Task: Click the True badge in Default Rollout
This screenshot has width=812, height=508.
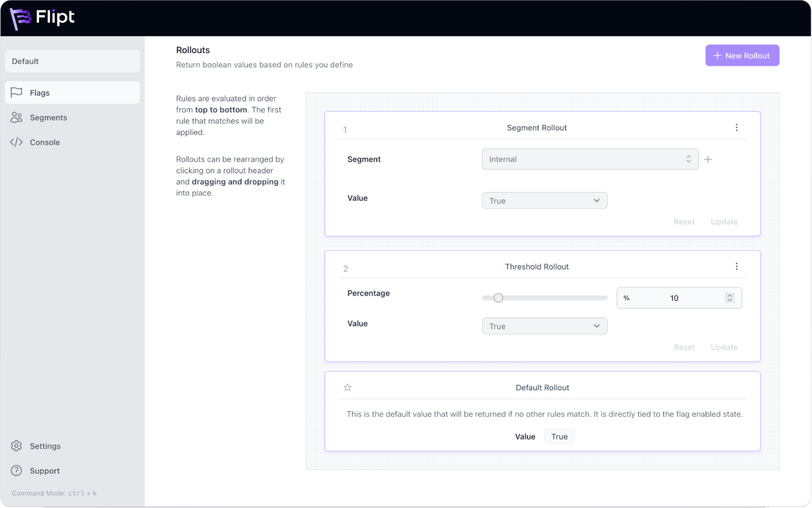Action: 559,437
